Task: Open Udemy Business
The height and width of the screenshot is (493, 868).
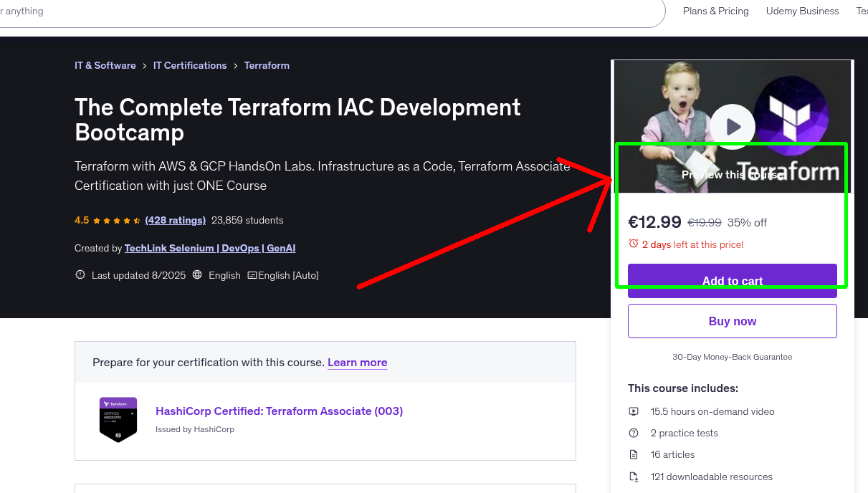Action: 802,11
